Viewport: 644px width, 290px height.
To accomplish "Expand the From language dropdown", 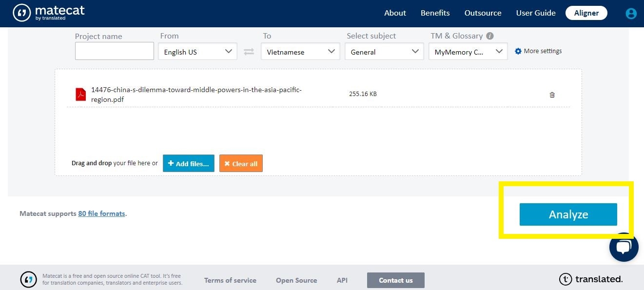I will [x=197, y=52].
